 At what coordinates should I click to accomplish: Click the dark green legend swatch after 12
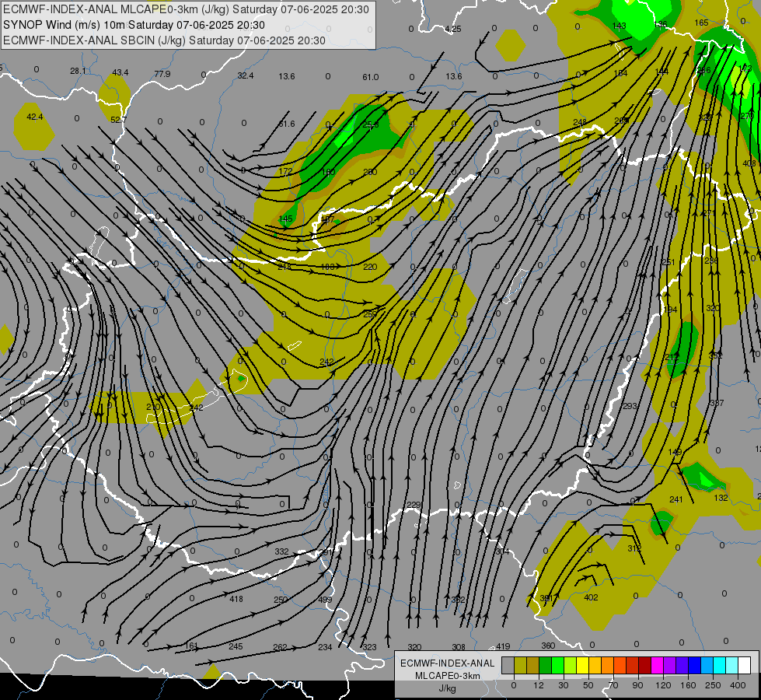click(x=546, y=665)
